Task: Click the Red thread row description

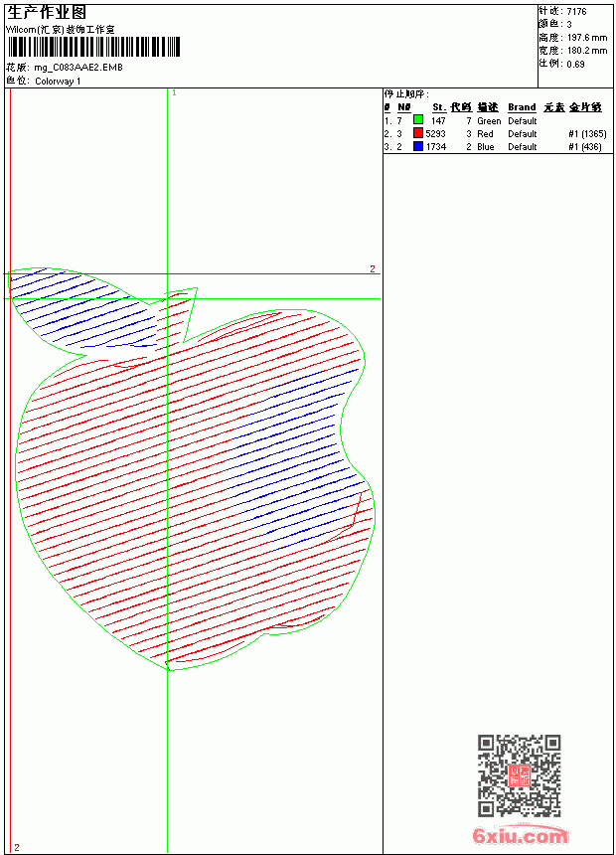Action: point(485,134)
